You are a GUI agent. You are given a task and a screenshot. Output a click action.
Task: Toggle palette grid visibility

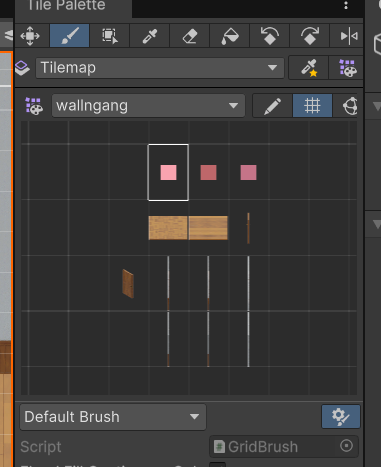[x=312, y=106]
